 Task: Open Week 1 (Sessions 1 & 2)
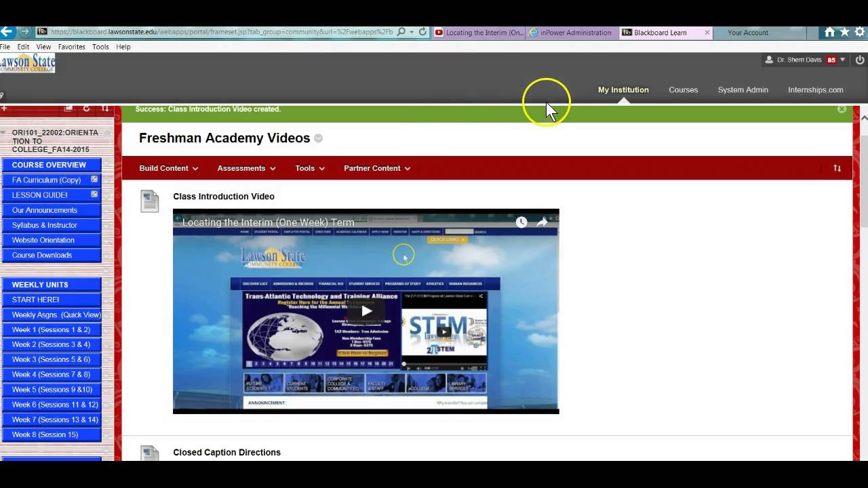51,329
